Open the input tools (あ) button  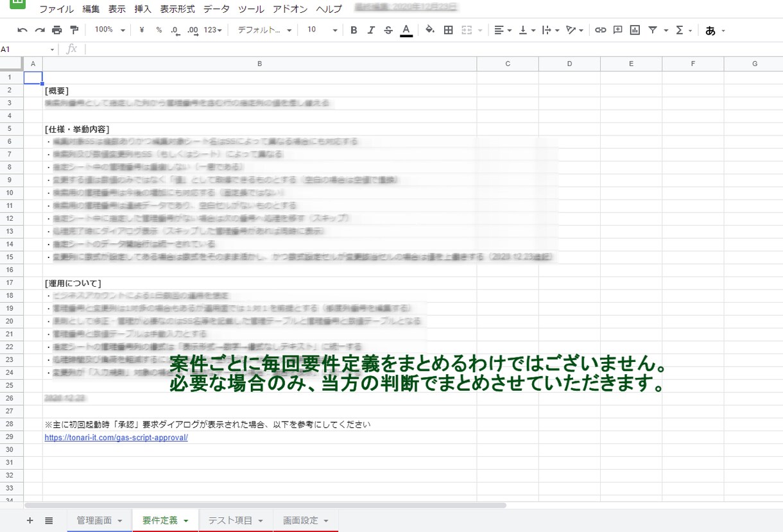point(710,30)
